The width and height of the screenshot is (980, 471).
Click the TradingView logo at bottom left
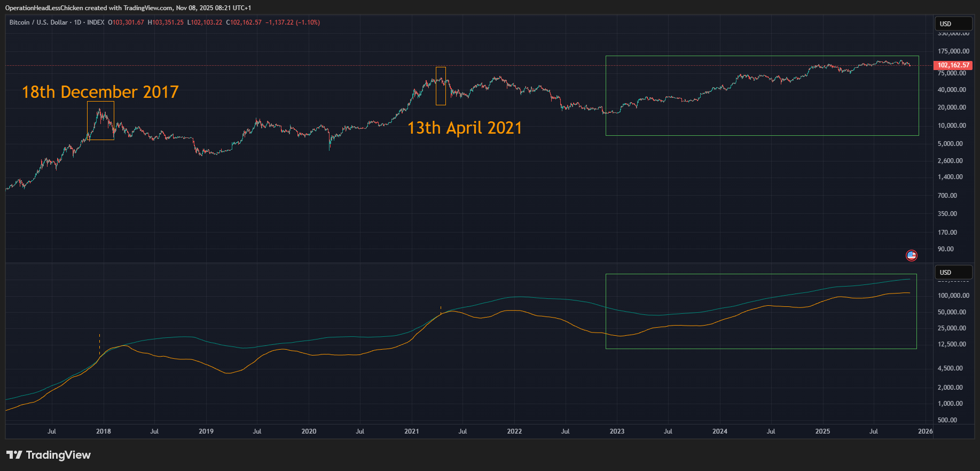click(49, 455)
